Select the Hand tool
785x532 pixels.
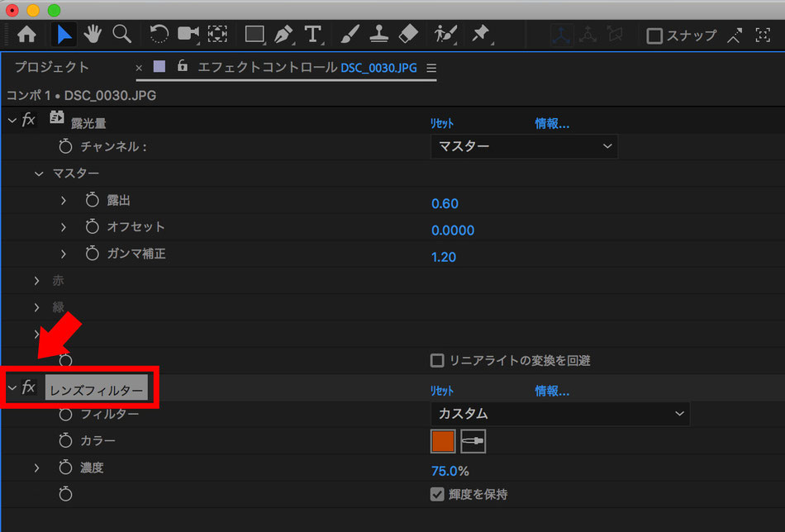[x=93, y=35]
